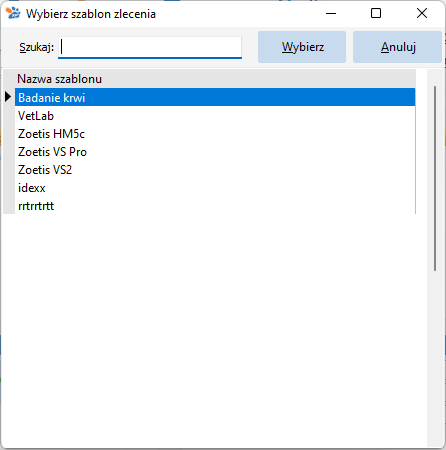Click the paw app icon in title bar
The height and width of the screenshot is (450, 446).
[13, 14]
